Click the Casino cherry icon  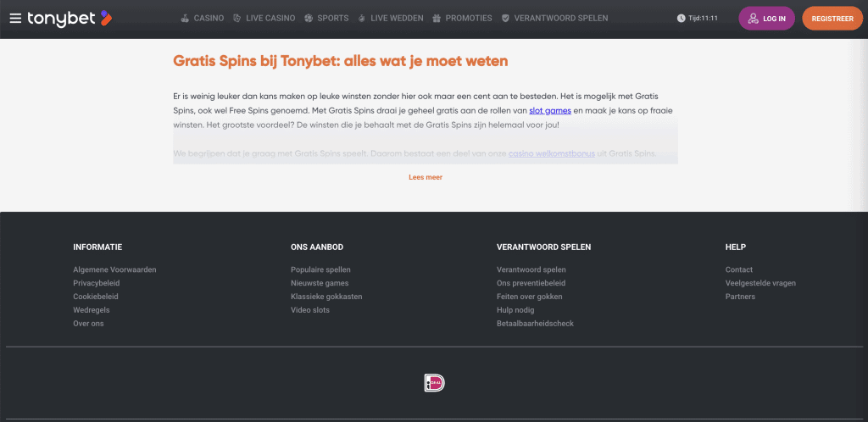coord(185,19)
